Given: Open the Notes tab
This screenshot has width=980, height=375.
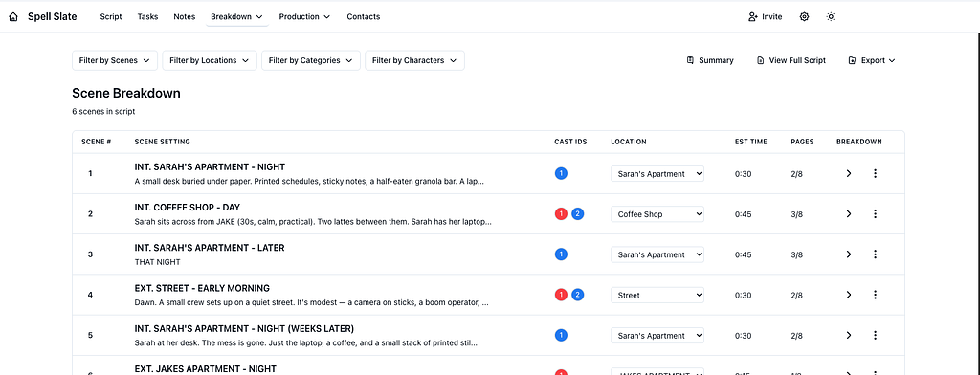Looking at the screenshot, I should (185, 17).
